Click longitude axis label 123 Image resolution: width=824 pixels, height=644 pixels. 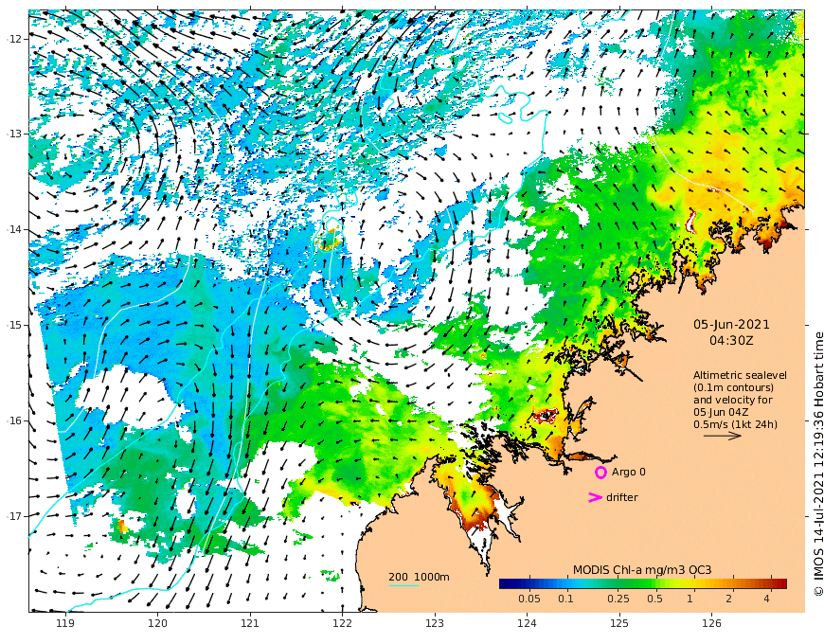tap(435, 623)
